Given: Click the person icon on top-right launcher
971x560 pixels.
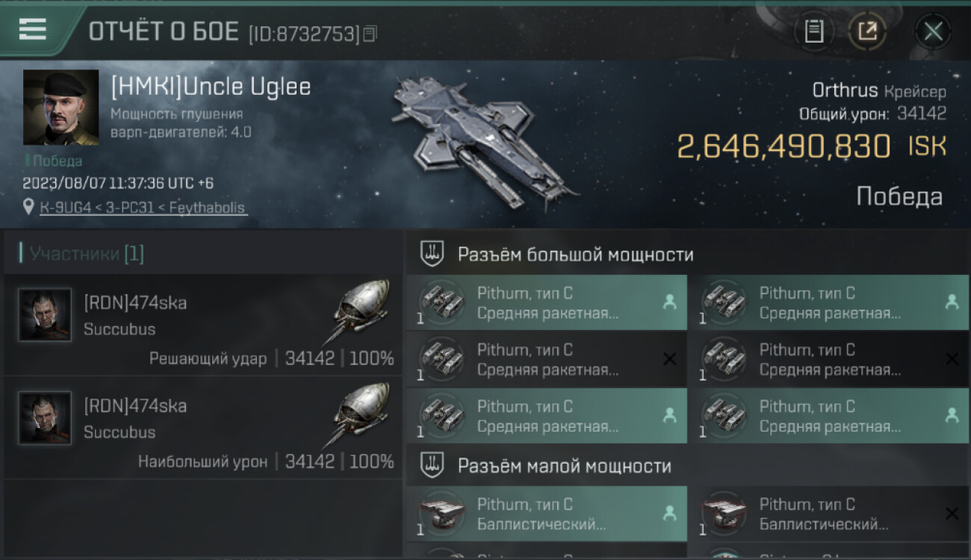Looking at the screenshot, I should [952, 302].
